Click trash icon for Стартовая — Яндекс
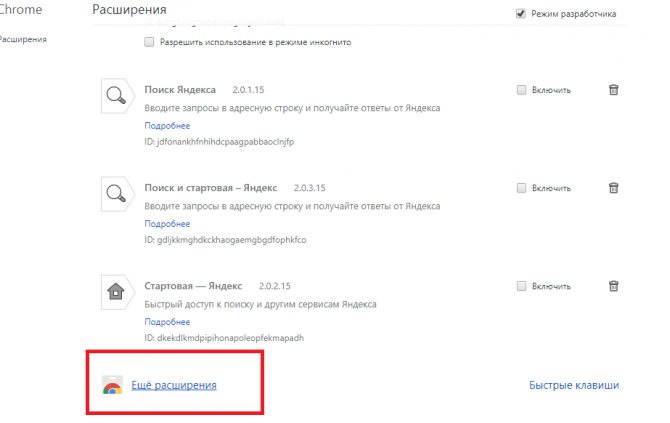The height and width of the screenshot is (423, 670). 613,286
